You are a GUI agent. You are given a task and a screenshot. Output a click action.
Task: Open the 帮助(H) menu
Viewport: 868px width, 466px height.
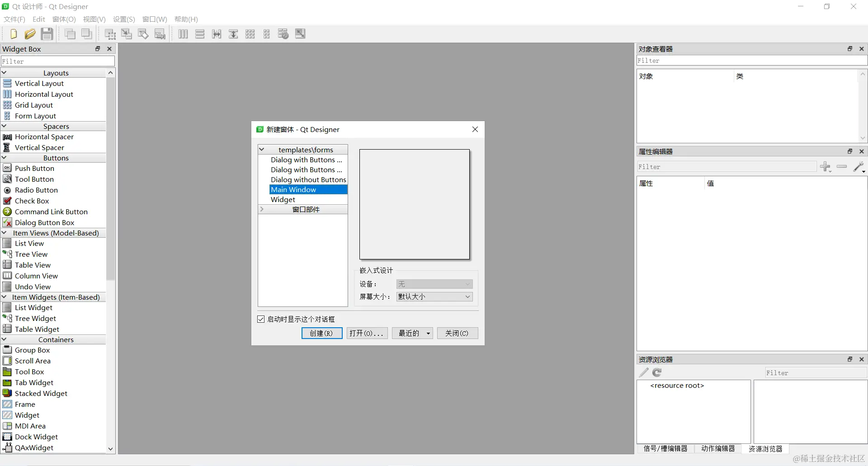click(x=186, y=19)
